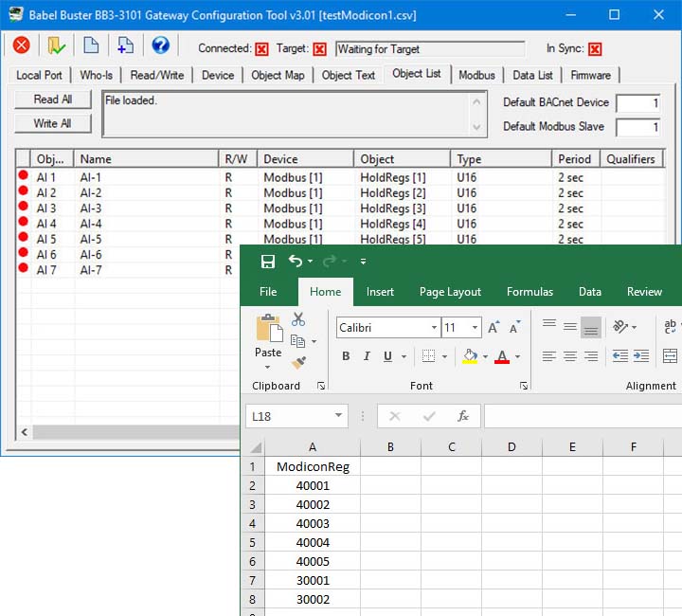Open the Local Port tab
Image resolution: width=682 pixels, height=616 pixels.
[39, 75]
